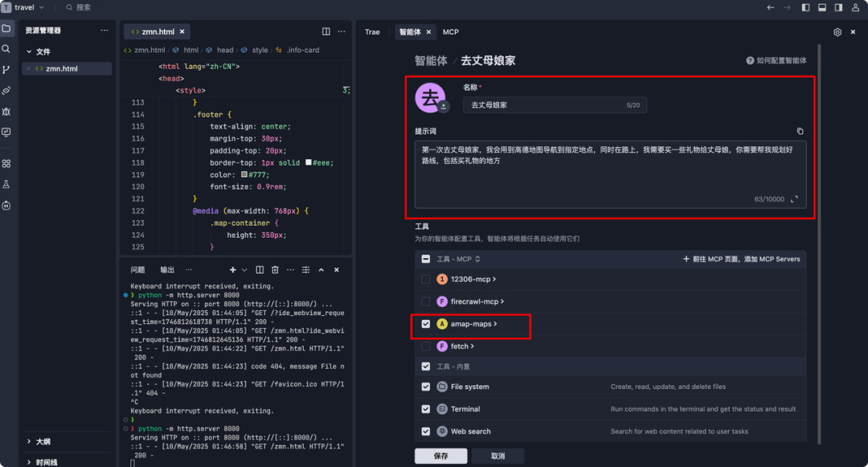Expand the amap-maps tool details chevron
868x467 pixels.
coord(495,324)
